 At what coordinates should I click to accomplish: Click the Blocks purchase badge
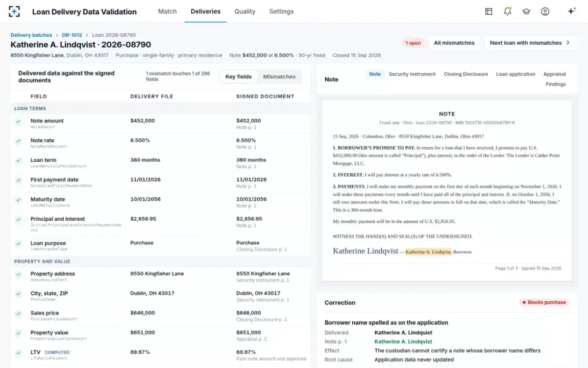[x=544, y=302]
